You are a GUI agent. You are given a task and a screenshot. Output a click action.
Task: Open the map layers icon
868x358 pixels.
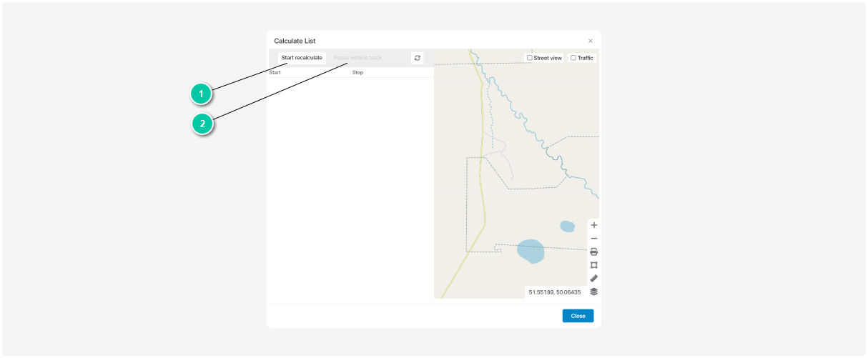(x=593, y=292)
